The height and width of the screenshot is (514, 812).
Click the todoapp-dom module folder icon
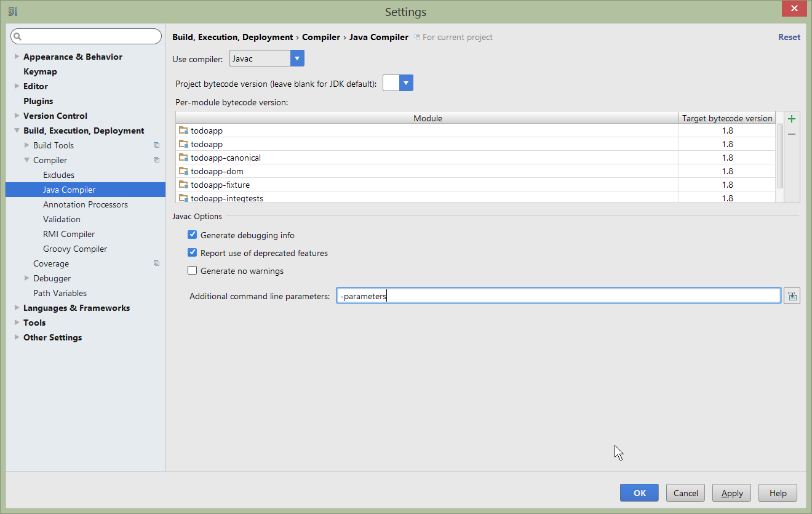pos(183,171)
